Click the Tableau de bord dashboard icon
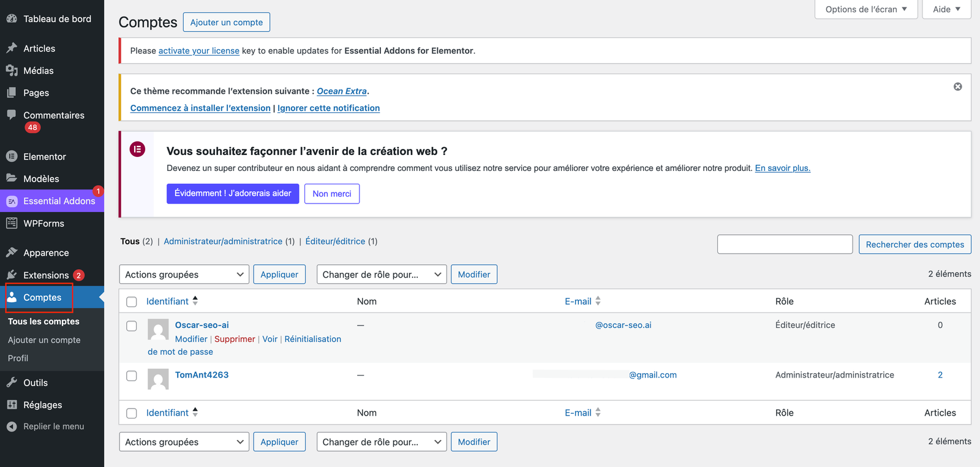 coord(12,19)
